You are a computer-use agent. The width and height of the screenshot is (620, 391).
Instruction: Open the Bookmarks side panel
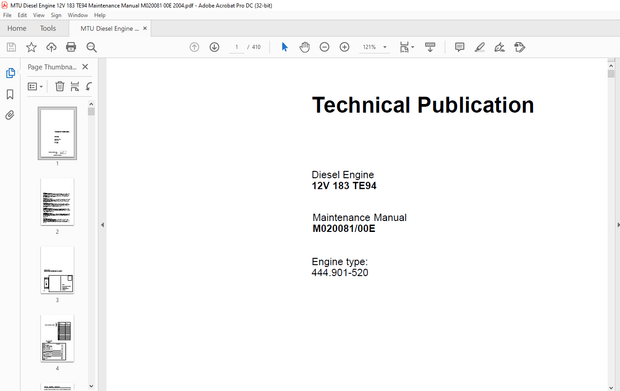10,94
